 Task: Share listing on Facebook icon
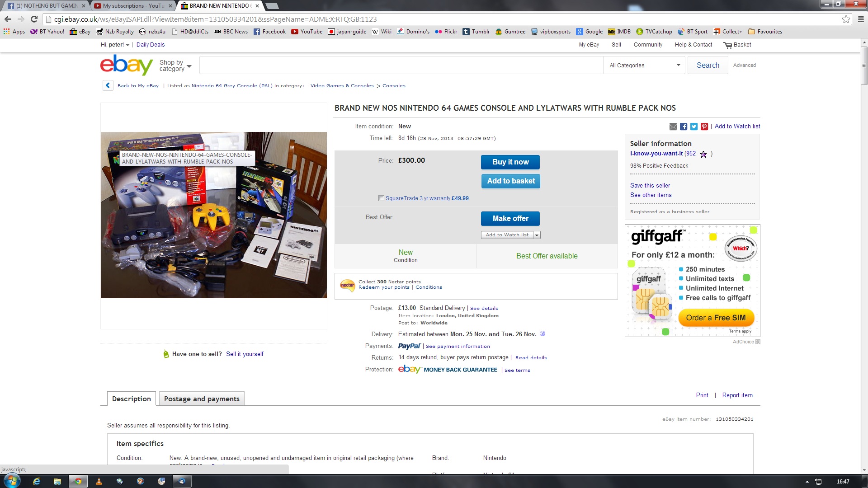(x=684, y=127)
